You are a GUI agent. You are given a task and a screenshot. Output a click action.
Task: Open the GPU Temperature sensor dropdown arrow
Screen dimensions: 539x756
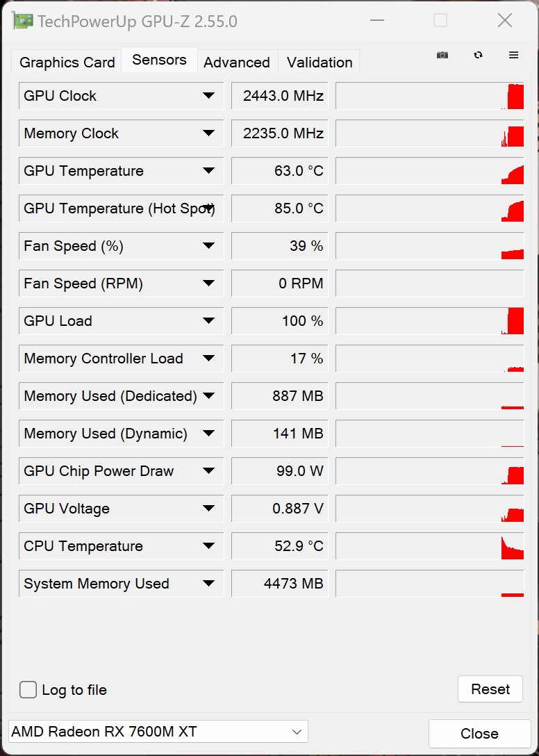(x=208, y=171)
